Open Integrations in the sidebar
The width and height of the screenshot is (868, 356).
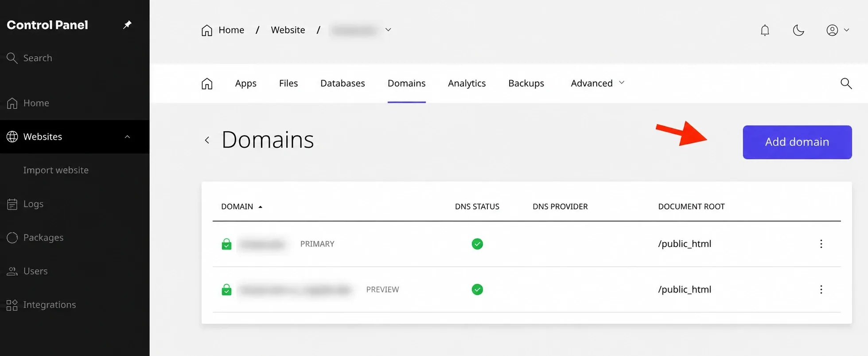(42, 305)
